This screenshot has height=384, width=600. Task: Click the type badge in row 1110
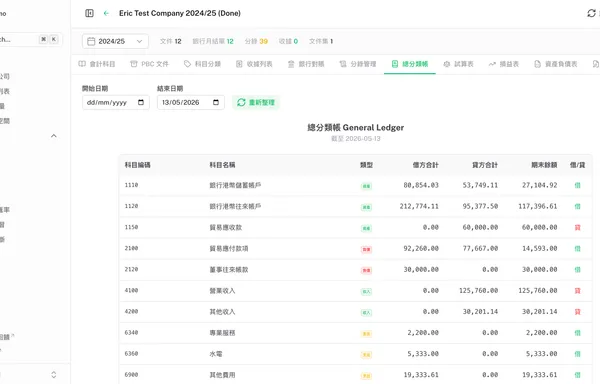366,186
